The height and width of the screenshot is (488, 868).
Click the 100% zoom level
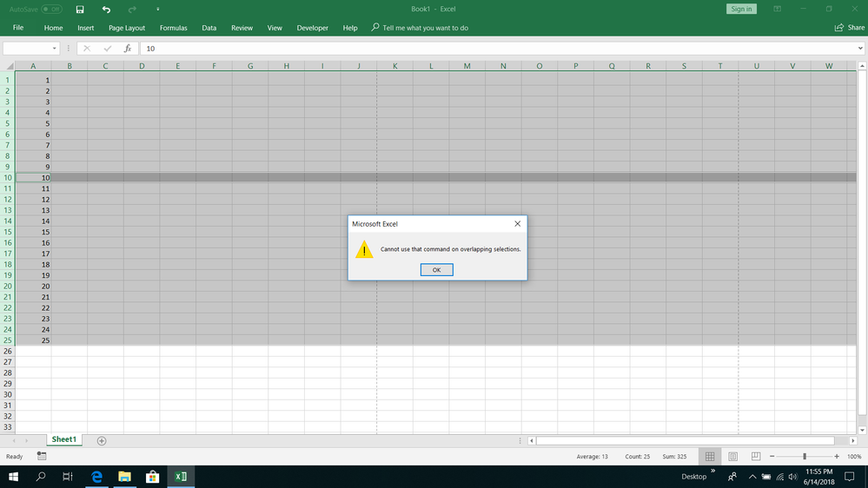[x=854, y=457]
